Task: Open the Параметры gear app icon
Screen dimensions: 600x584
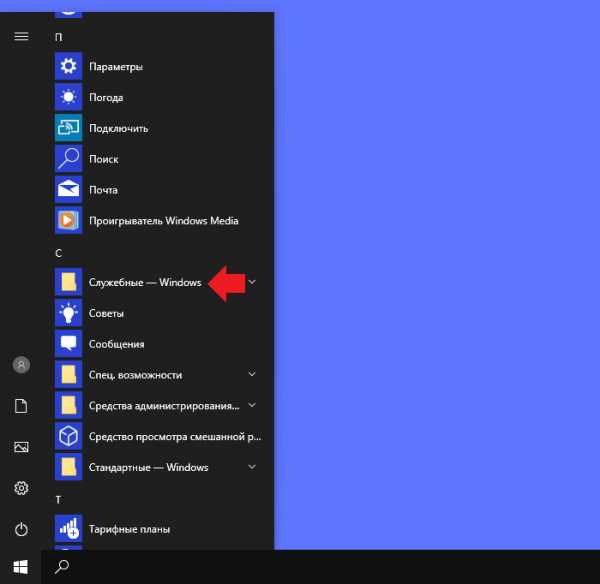Action: coord(68,66)
